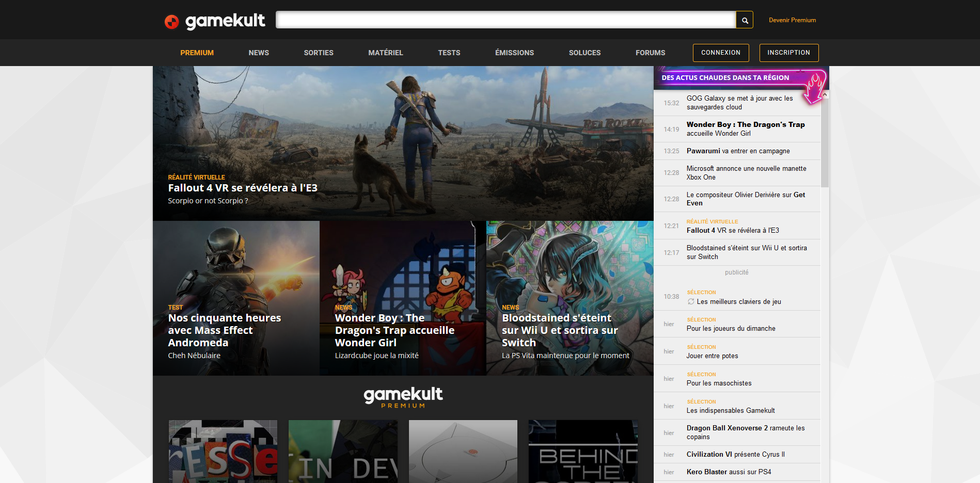Open the Wonder Boy Dragon's Trap news card
The width and height of the screenshot is (980, 483).
394,330
